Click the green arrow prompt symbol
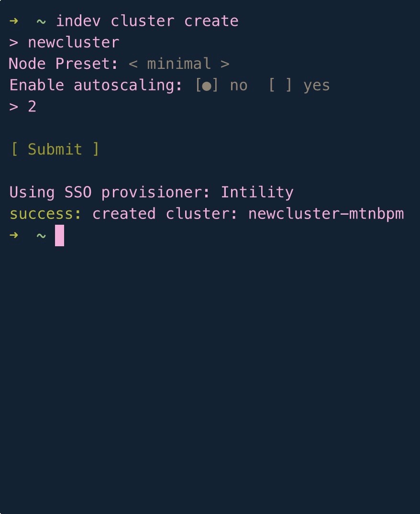 13,21
